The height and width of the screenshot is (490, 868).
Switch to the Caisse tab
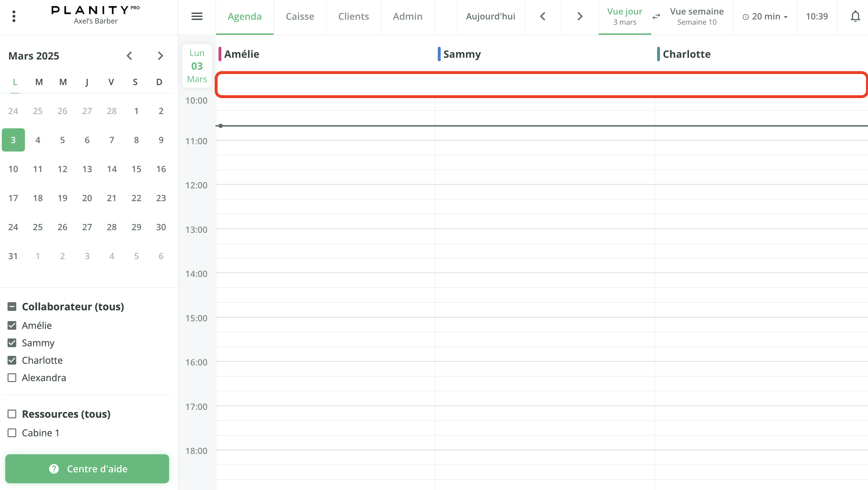(300, 16)
